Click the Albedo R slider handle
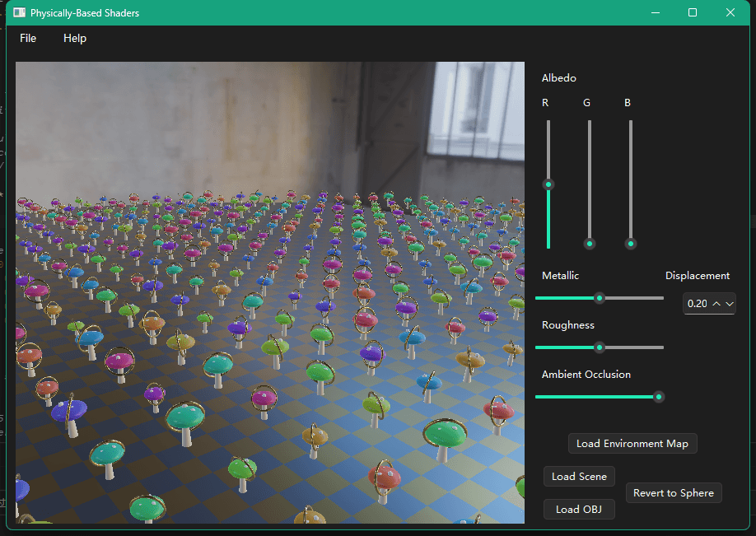756x536 pixels. 548,184
